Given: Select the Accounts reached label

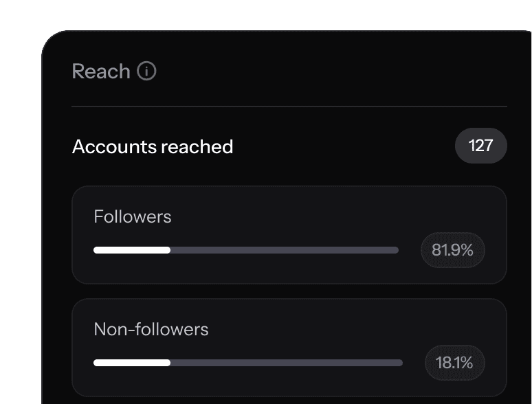Looking at the screenshot, I should [x=153, y=147].
